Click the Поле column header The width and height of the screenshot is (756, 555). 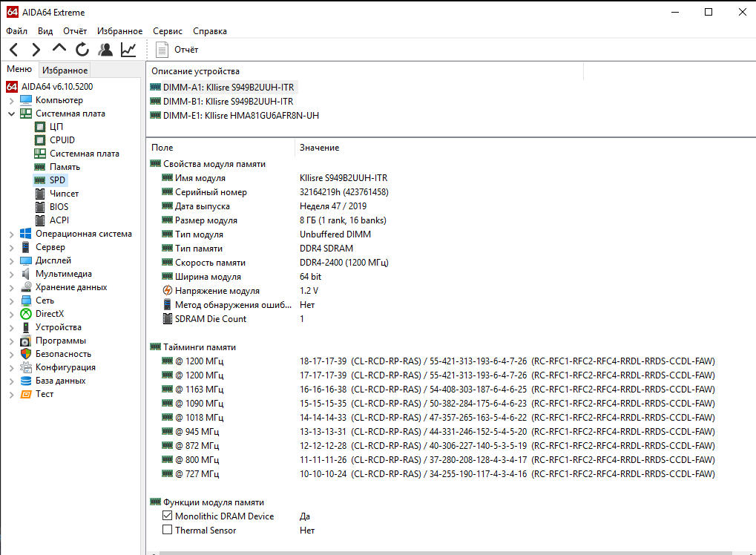[x=220, y=148]
